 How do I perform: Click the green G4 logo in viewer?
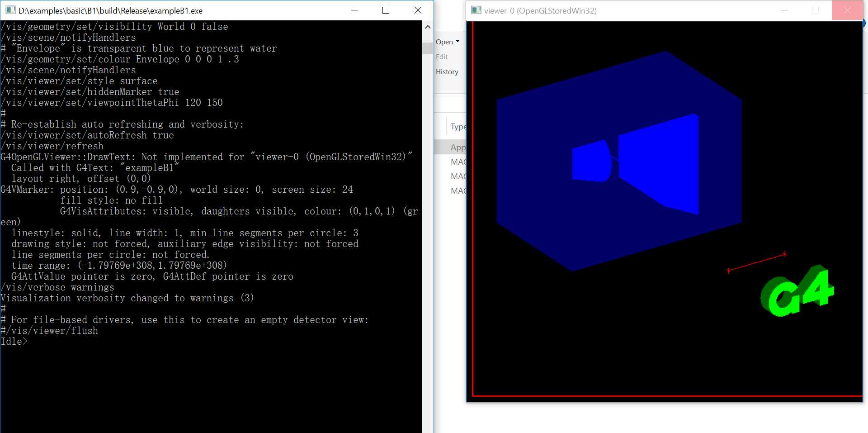click(798, 290)
